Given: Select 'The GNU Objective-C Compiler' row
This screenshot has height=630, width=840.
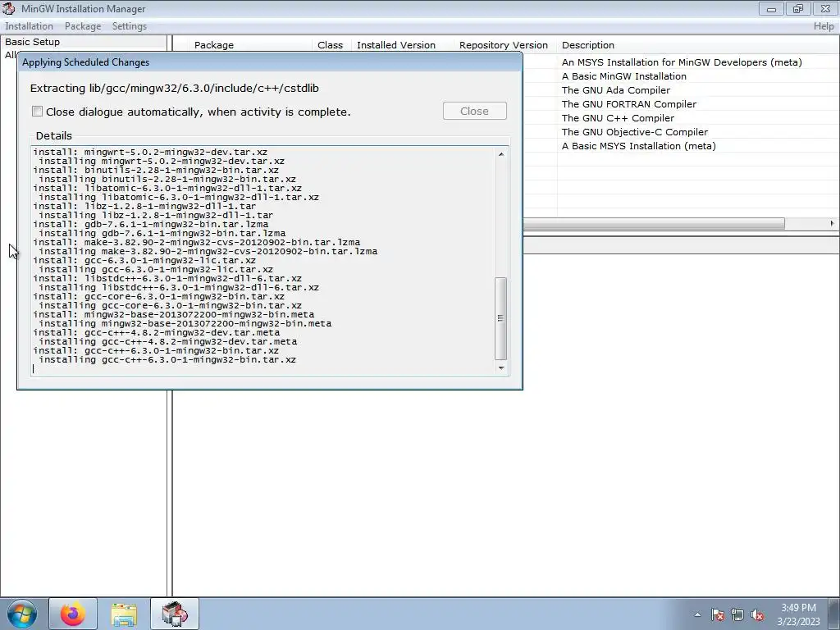Looking at the screenshot, I should 634,132.
